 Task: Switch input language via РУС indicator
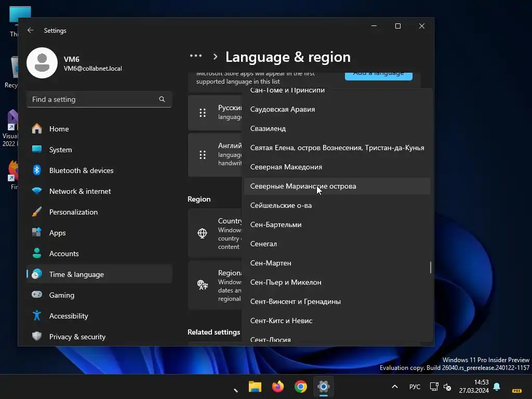tap(415, 387)
